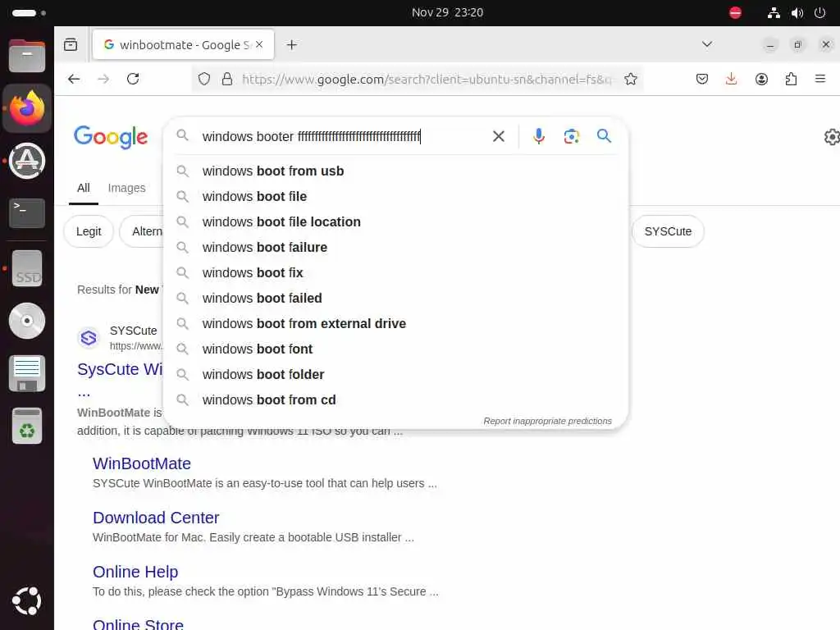Screen dimensions: 840x630
Task: Show applications via Ubuntu logo
Action: click(x=27, y=600)
